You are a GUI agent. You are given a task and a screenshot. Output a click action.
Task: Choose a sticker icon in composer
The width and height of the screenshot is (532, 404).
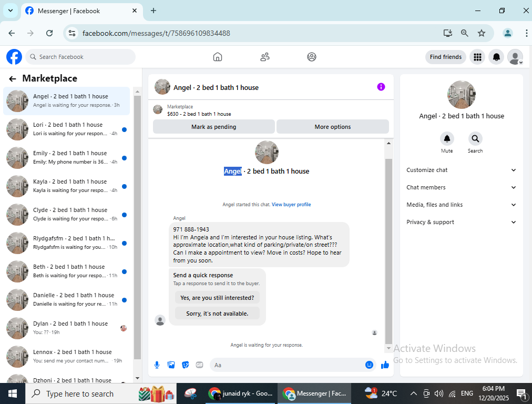185,365
